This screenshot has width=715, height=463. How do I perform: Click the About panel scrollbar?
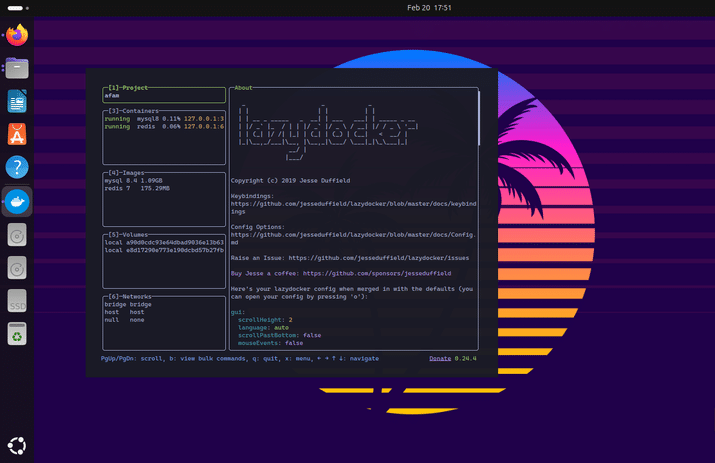[x=479, y=118]
